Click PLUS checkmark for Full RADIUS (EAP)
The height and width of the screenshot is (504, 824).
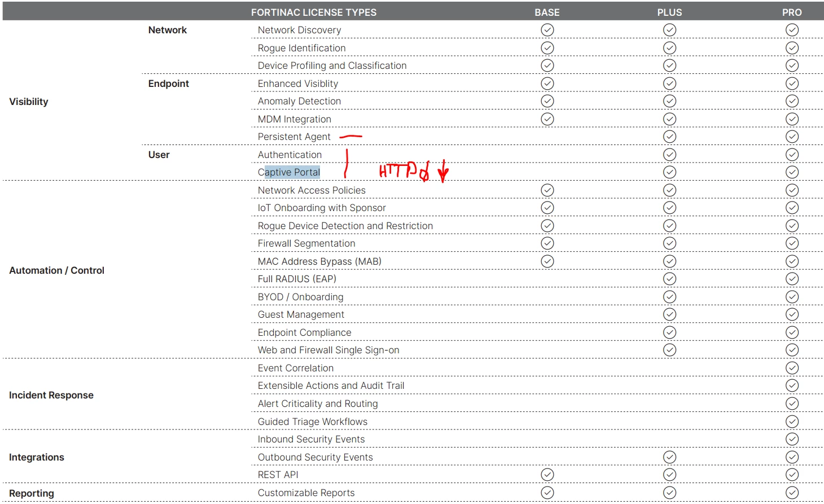click(669, 279)
